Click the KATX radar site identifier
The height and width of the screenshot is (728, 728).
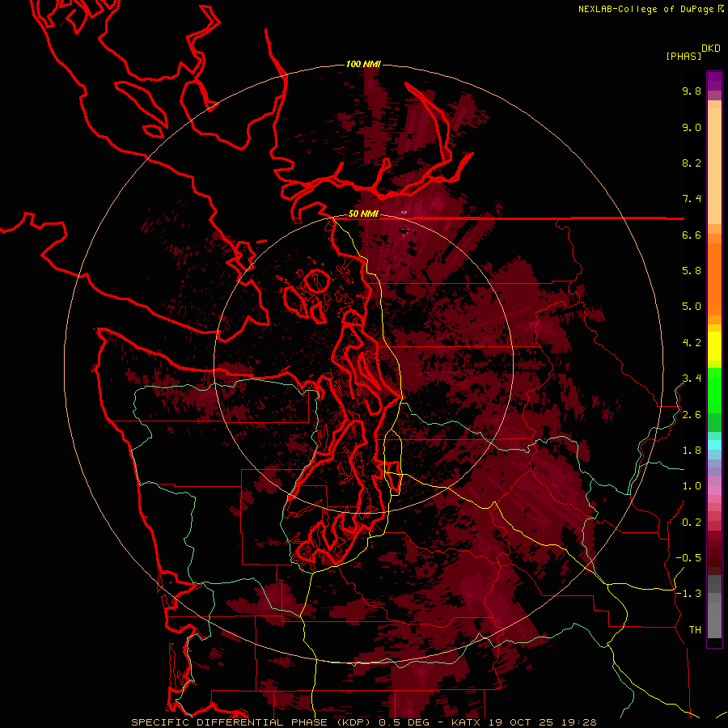point(467,722)
